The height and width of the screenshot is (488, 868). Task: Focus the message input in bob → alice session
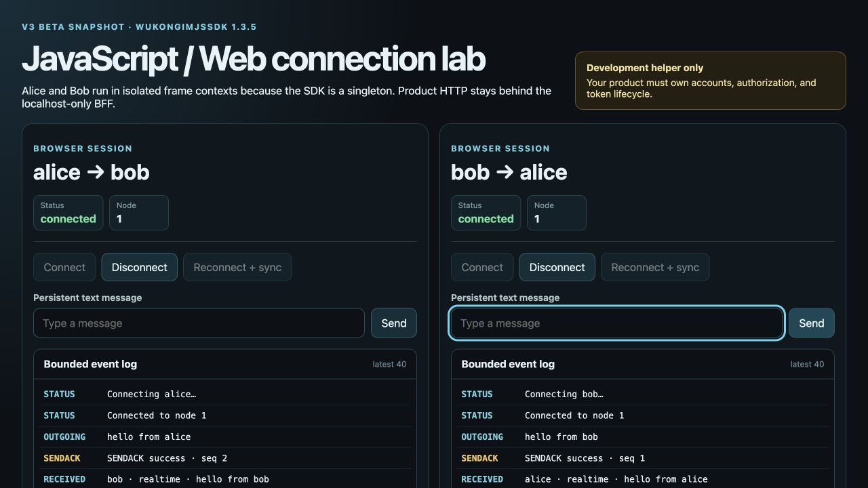(616, 323)
